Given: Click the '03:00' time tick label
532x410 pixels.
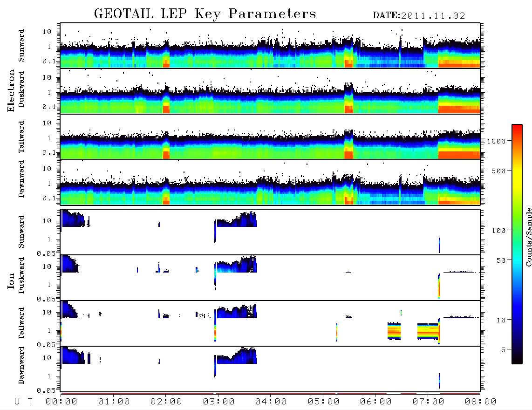Looking at the screenshot, I should pos(219,402).
